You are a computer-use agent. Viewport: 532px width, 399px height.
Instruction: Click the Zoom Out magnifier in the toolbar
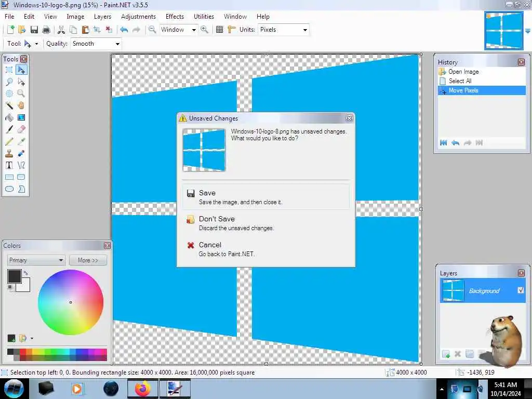pos(152,30)
